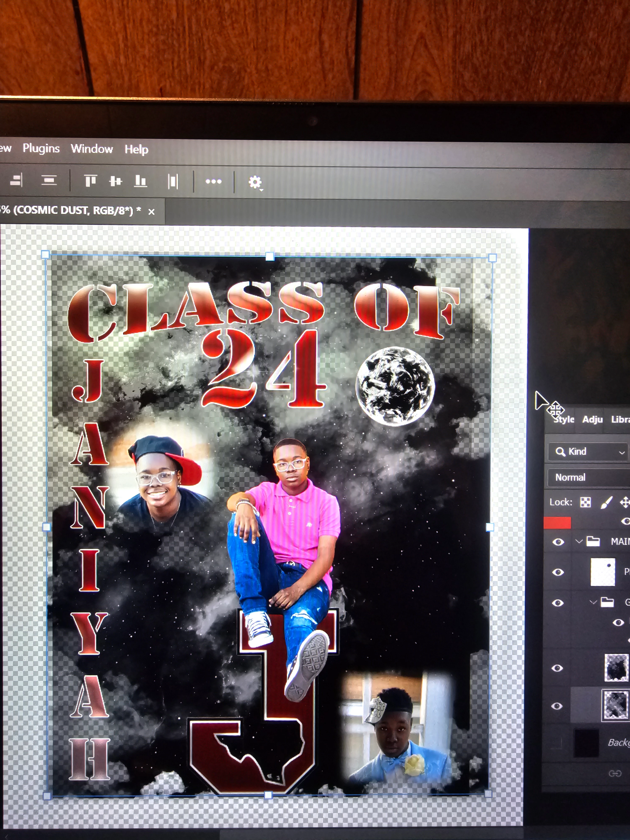
Task: Close the COSMIC DUST document tab
Action: click(x=152, y=212)
